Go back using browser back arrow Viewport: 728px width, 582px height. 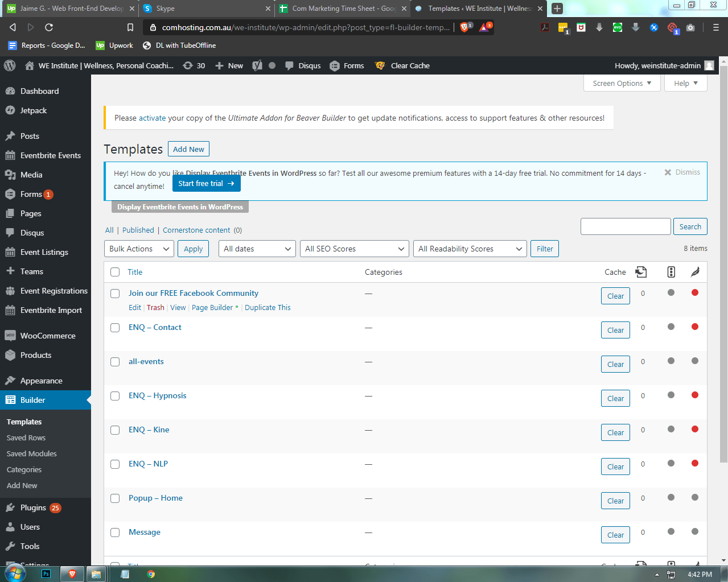13,27
